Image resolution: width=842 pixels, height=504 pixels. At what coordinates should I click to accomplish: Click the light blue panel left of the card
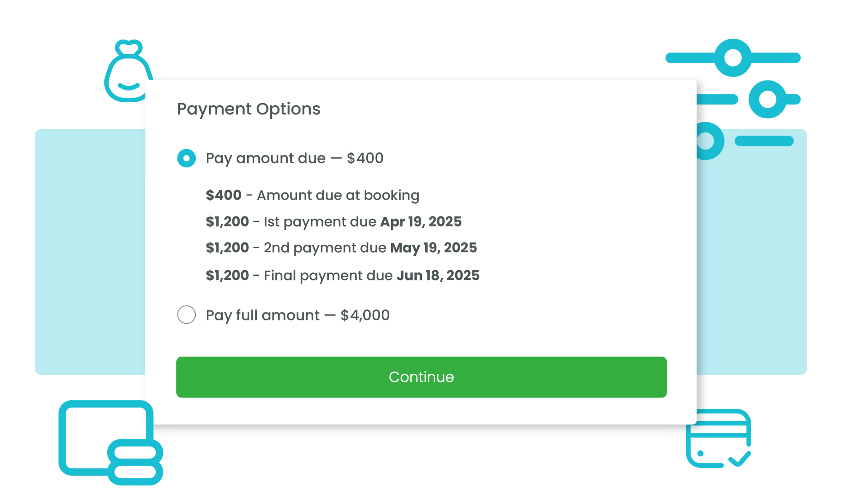(90, 252)
